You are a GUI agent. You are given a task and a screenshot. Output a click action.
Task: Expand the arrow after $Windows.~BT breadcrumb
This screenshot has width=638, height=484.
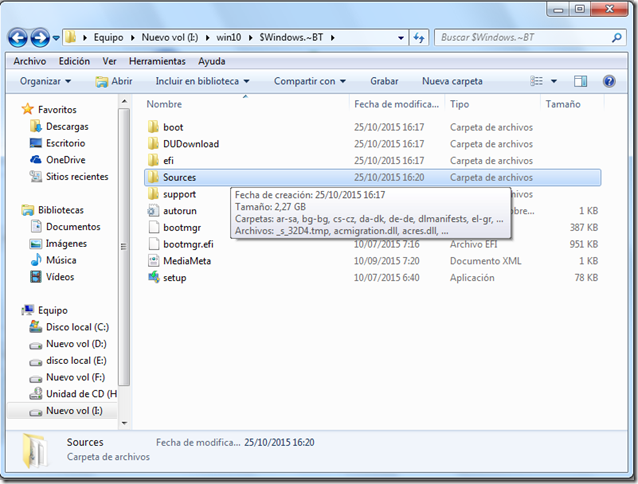332,38
